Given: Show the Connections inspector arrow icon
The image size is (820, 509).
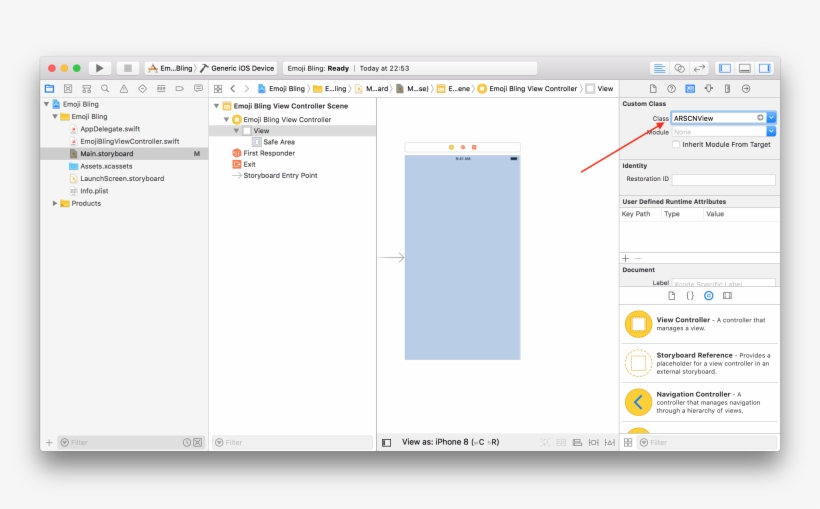Looking at the screenshot, I should point(746,88).
